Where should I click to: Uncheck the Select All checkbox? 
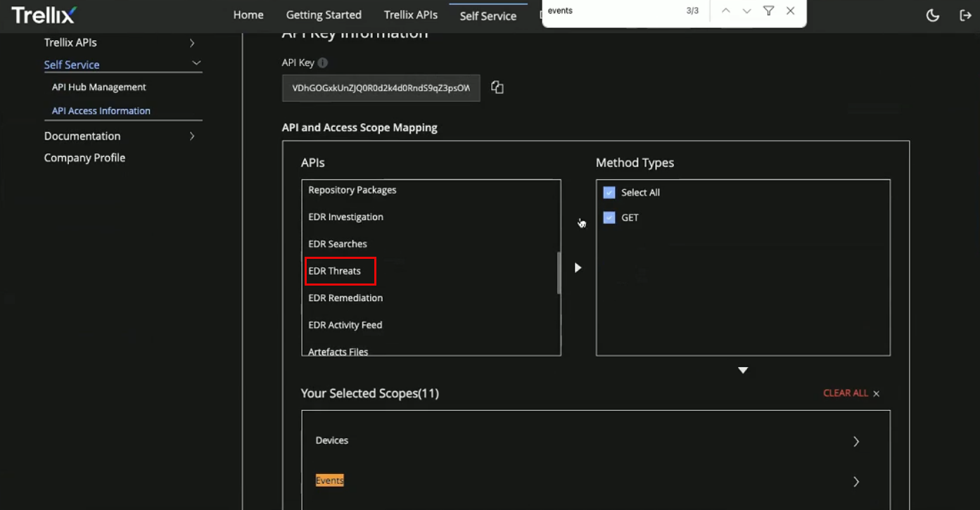[609, 193]
